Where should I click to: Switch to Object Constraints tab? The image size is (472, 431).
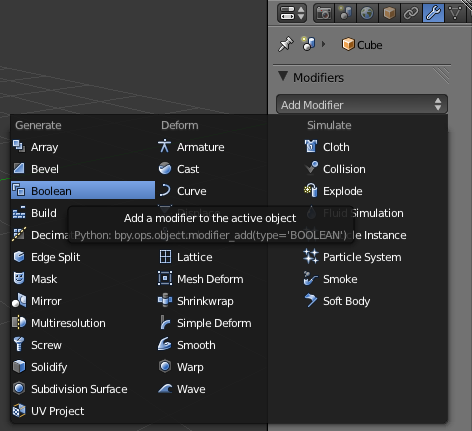tap(411, 13)
